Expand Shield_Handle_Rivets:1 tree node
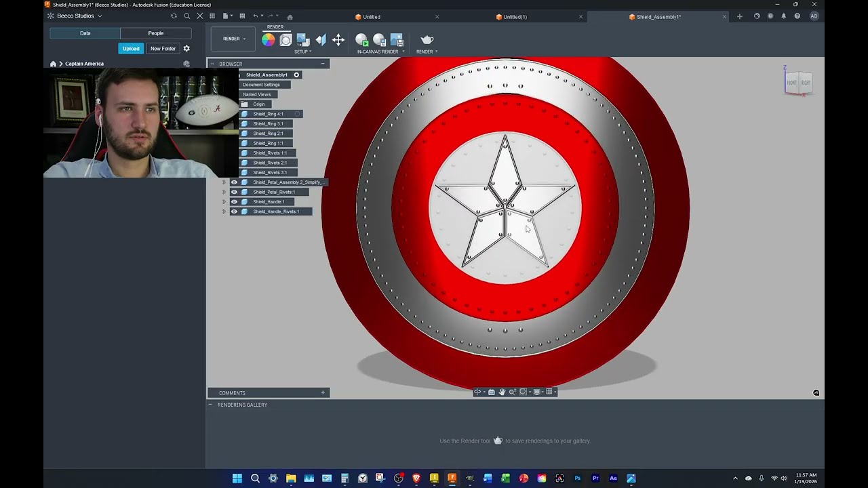The height and width of the screenshot is (488, 868). click(224, 211)
